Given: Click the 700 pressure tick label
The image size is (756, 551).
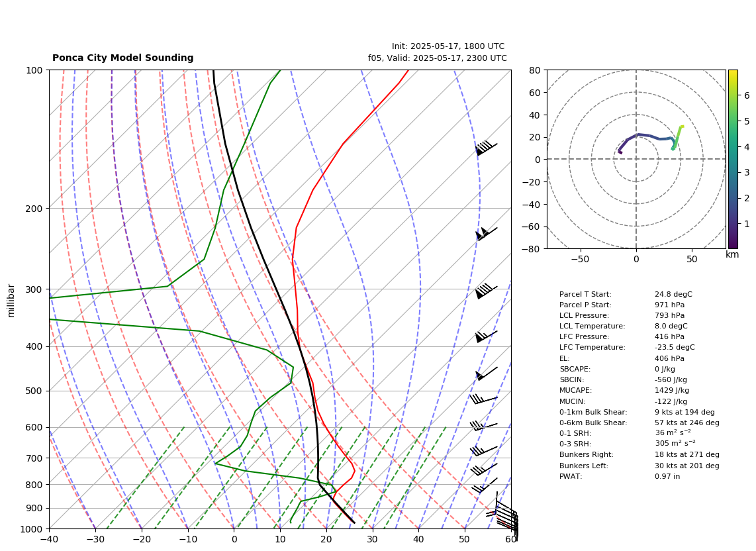Looking at the screenshot, I should [x=34, y=458].
